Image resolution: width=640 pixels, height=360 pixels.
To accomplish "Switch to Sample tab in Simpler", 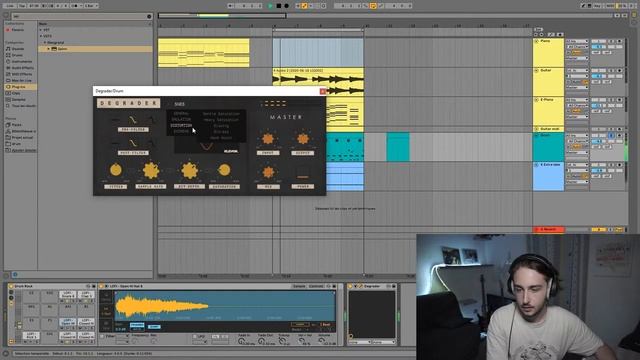I will (299, 287).
